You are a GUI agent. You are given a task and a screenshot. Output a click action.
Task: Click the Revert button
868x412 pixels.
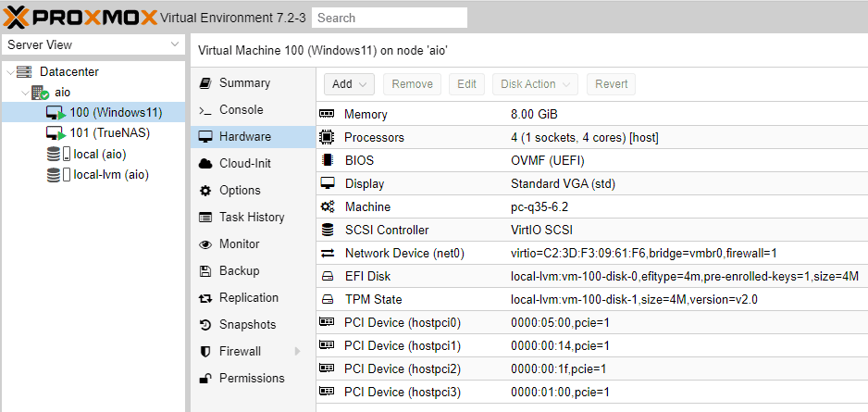click(611, 84)
